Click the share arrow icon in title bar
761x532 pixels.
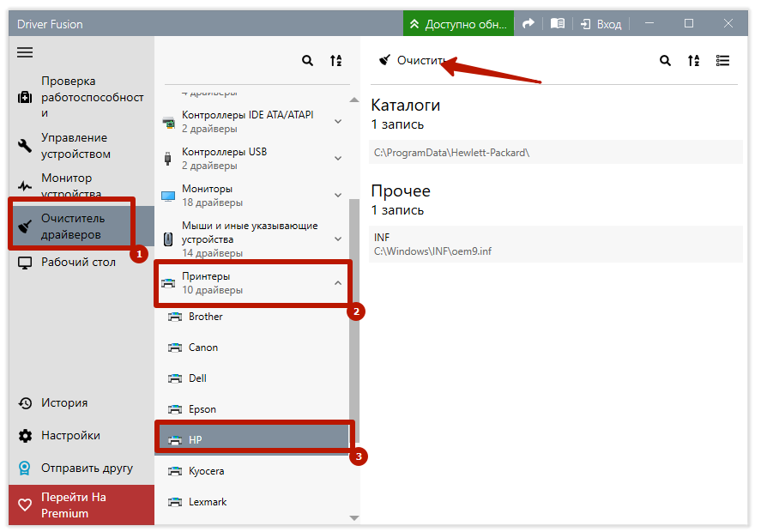coord(529,24)
